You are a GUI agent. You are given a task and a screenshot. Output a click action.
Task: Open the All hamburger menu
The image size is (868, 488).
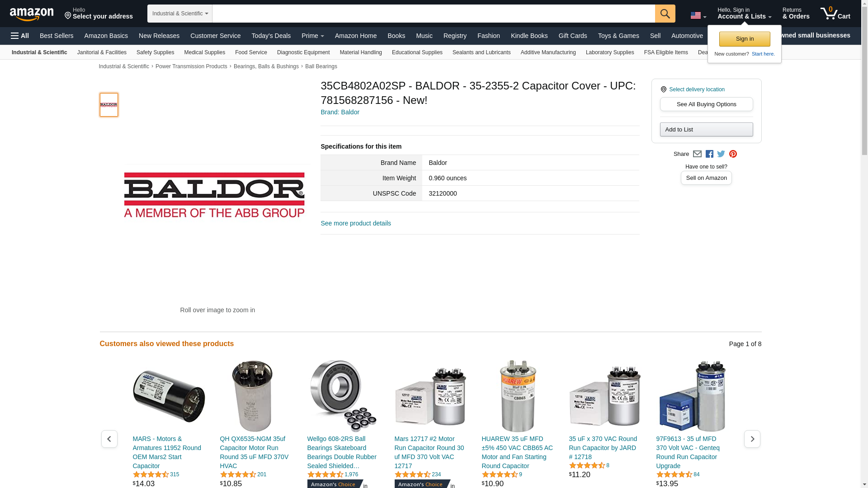tap(20, 36)
